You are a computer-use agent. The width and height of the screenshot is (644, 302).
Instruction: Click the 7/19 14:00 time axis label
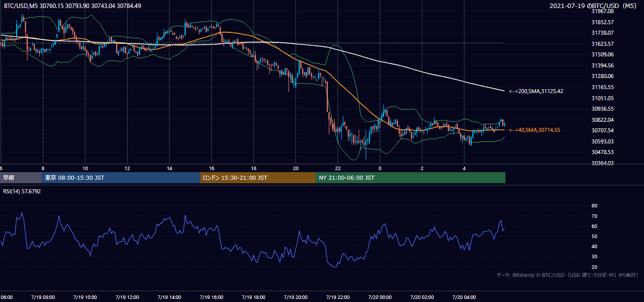coord(169,297)
